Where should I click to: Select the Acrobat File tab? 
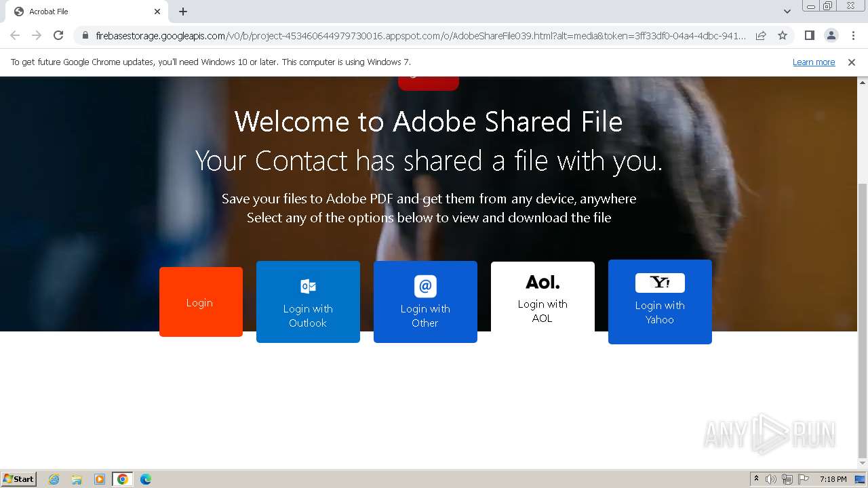point(87,12)
